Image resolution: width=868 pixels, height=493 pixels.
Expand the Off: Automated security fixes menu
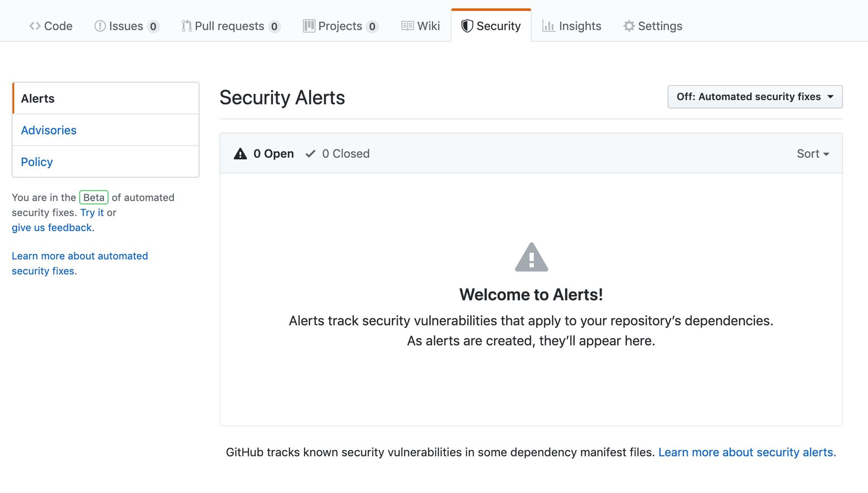(x=755, y=96)
